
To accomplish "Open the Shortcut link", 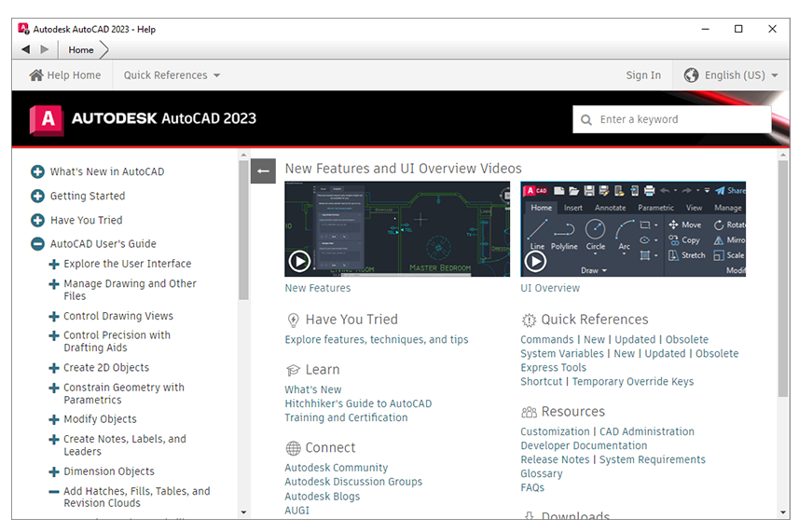I will pyautogui.click(x=541, y=381).
